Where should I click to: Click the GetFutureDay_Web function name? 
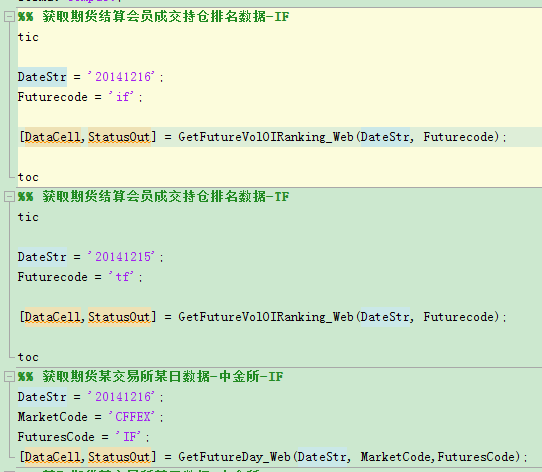234,457
